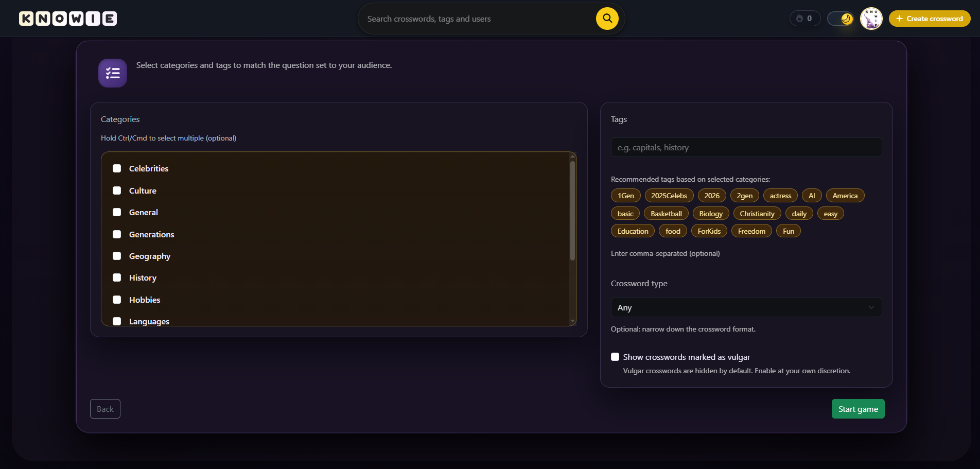The width and height of the screenshot is (980, 469).
Task: Add the 2025Celebs recommended tag
Action: (x=669, y=195)
